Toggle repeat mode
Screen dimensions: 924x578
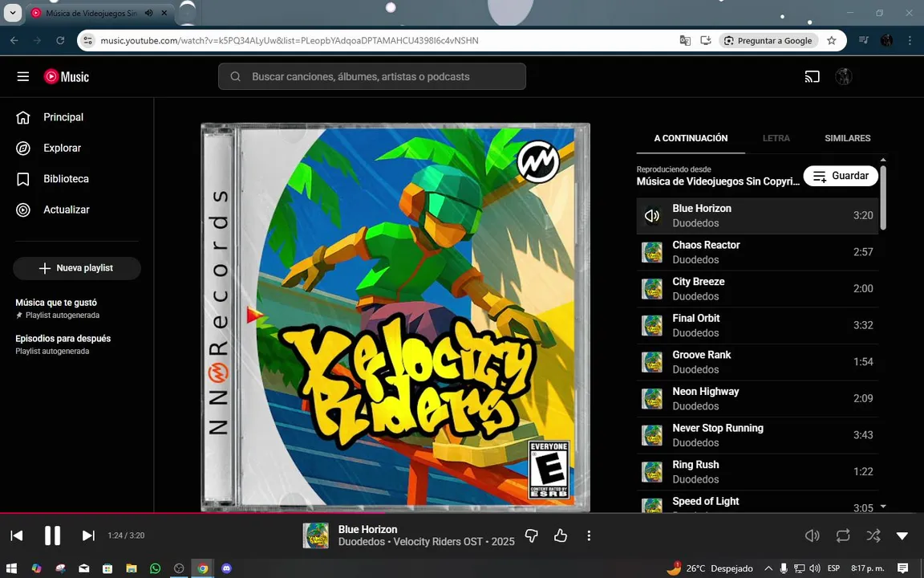(843, 535)
